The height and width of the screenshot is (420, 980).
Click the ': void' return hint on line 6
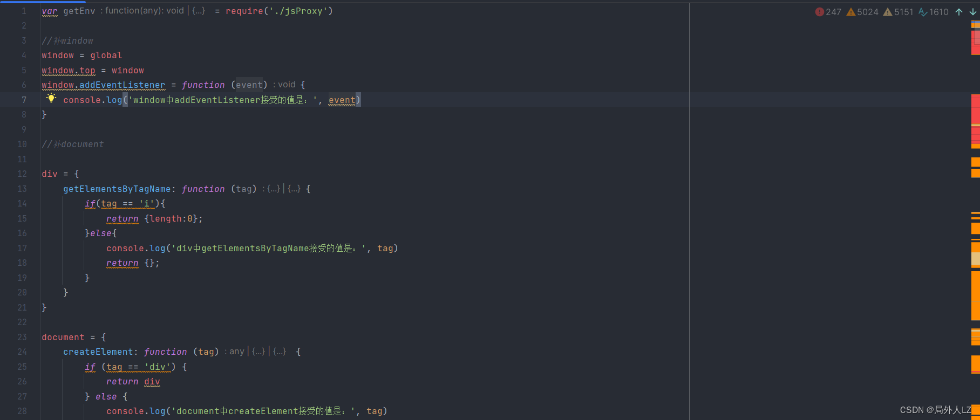click(284, 85)
